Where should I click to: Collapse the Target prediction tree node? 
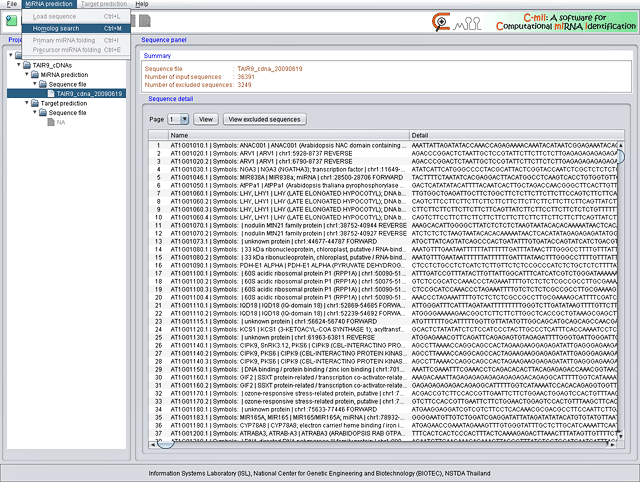(27, 102)
